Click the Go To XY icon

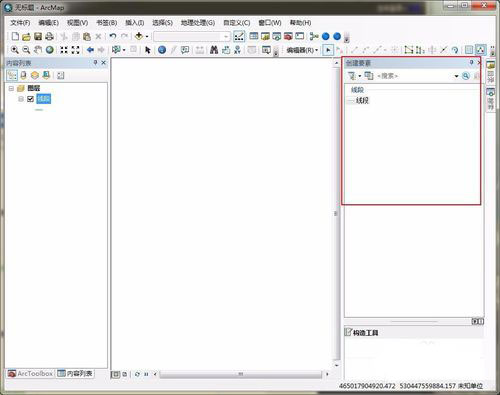[x=237, y=50]
